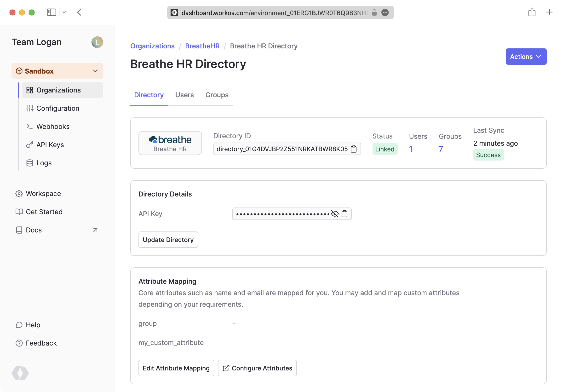Viewport: 562px width, 392px height.
Task: Click the browser address bar
Action: tap(274, 12)
